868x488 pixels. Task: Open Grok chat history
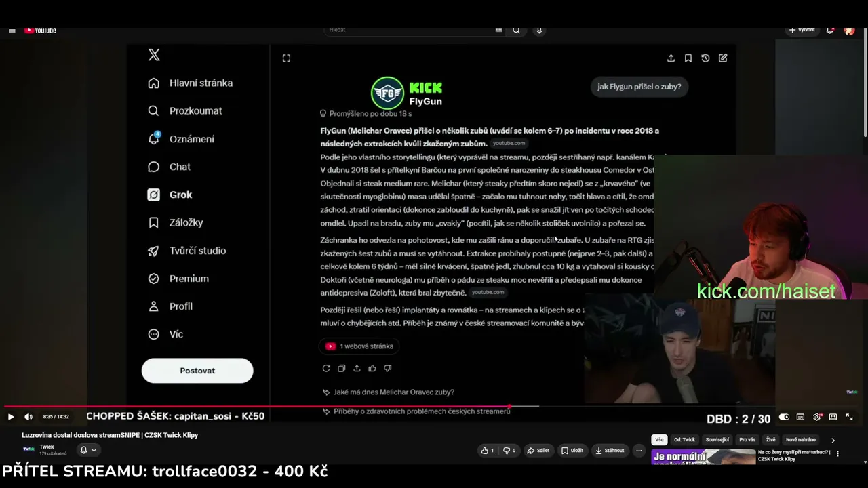tap(705, 58)
